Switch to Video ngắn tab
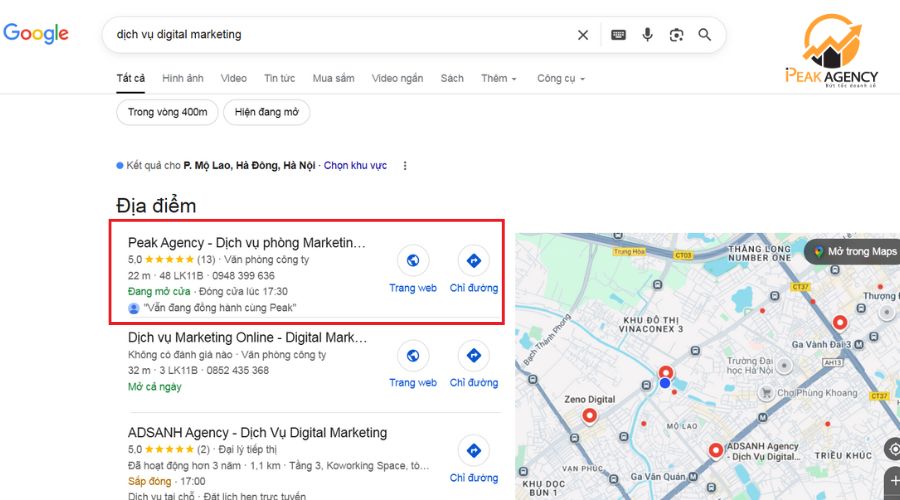The width and height of the screenshot is (900, 500). (397, 78)
